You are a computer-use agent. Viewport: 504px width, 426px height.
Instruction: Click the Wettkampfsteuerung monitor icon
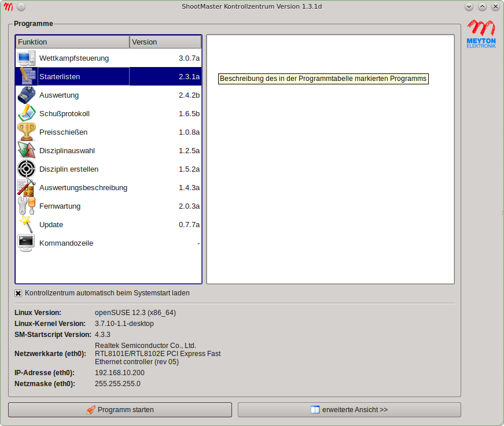click(x=26, y=58)
